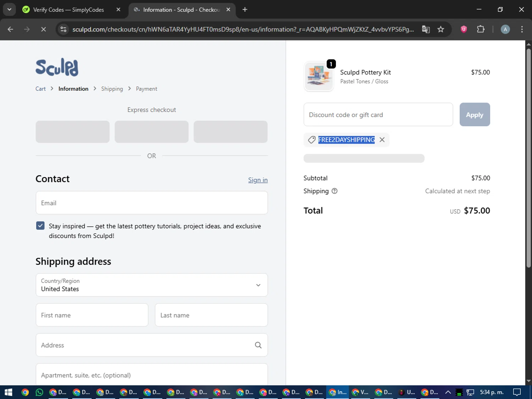
Task: Click the browser address bar URL
Action: 243,29
